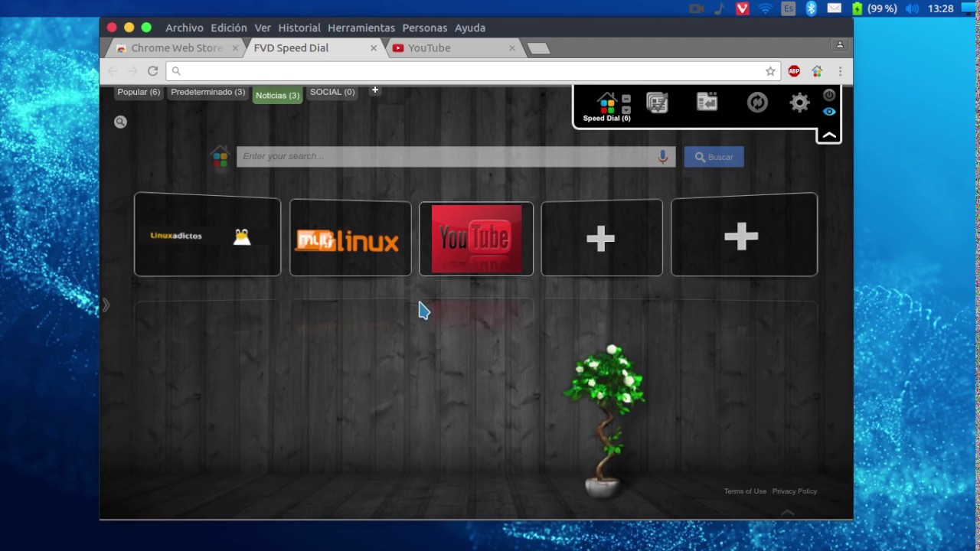Open the Most Visited sites icon
The image size is (980, 551).
[657, 103]
